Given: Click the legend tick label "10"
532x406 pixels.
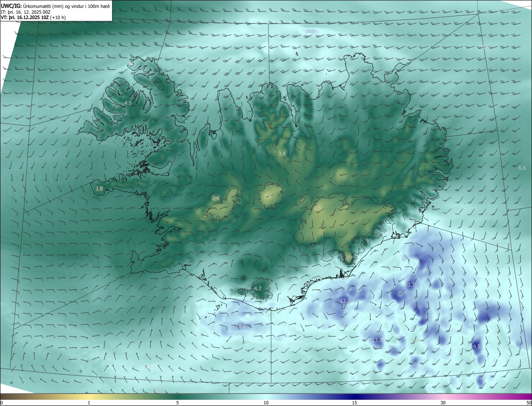Looking at the screenshot, I should (266, 403).
